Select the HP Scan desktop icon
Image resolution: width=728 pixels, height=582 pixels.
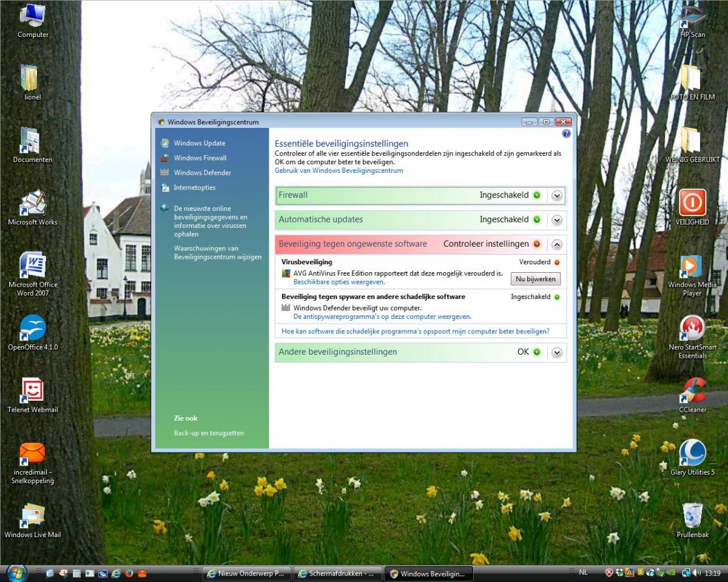click(x=692, y=21)
